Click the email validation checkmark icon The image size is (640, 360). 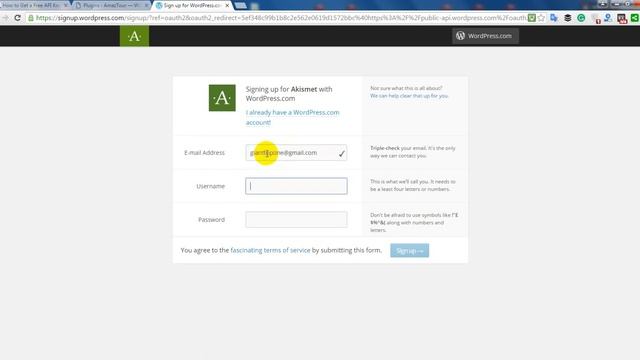pos(342,153)
